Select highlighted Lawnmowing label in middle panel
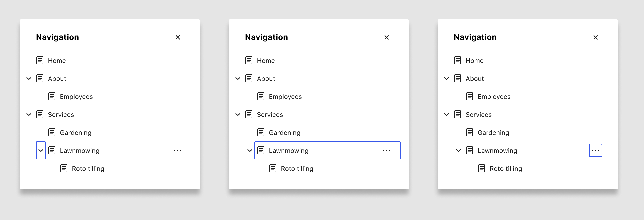 tap(288, 151)
